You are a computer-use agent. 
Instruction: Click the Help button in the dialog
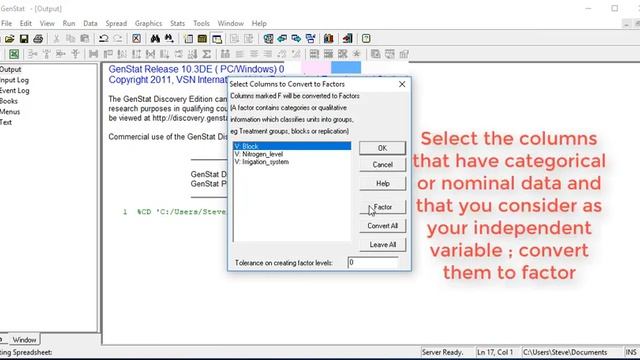click(x=382, y=184)
